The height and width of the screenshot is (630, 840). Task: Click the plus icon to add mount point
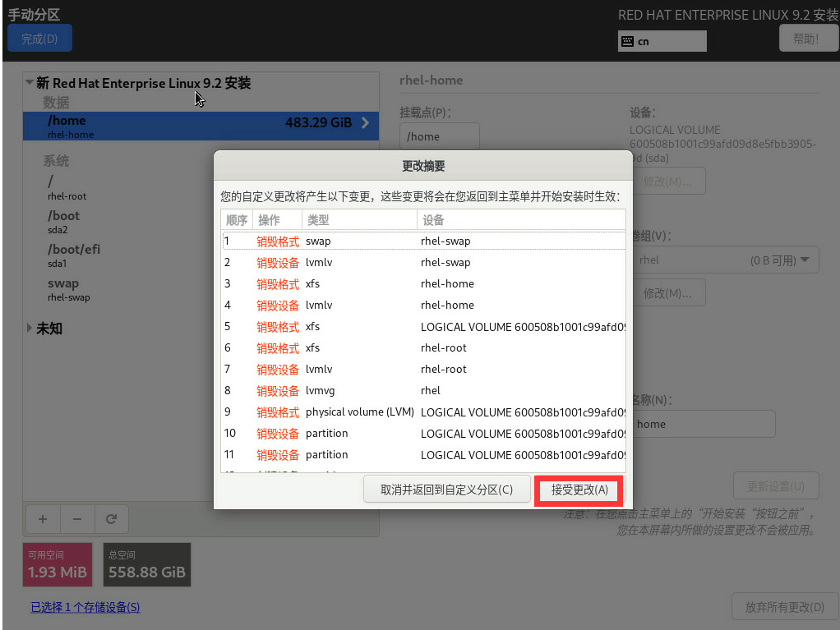(x=43, y=519)
